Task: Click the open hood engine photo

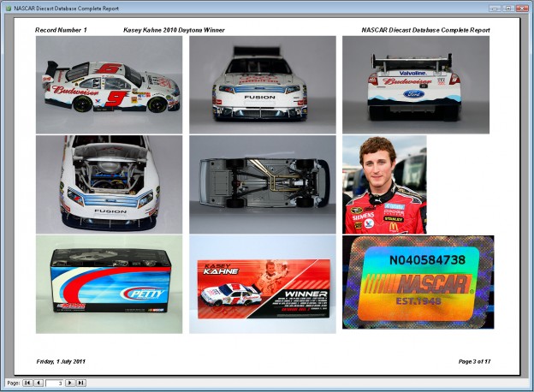Action: [109, 185]
